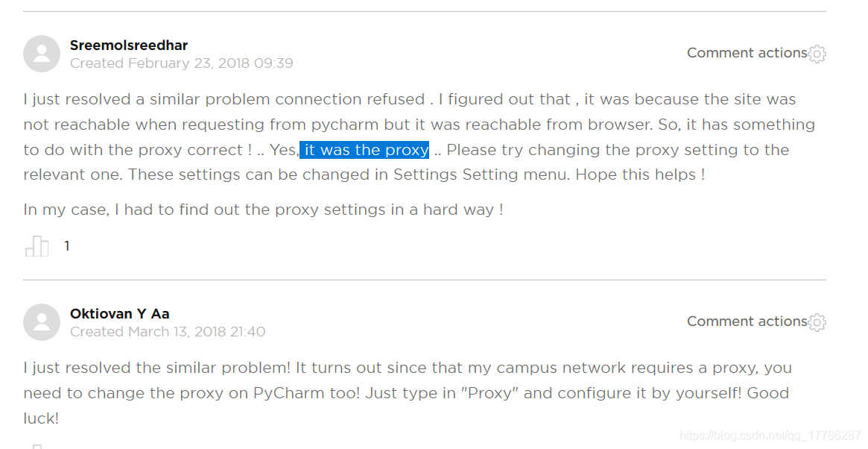Image resolution: width=868 pixels, height=449 pixels.
Task: Click the highlighted text "it was the proxy"
Action: [x=365, y=150]
